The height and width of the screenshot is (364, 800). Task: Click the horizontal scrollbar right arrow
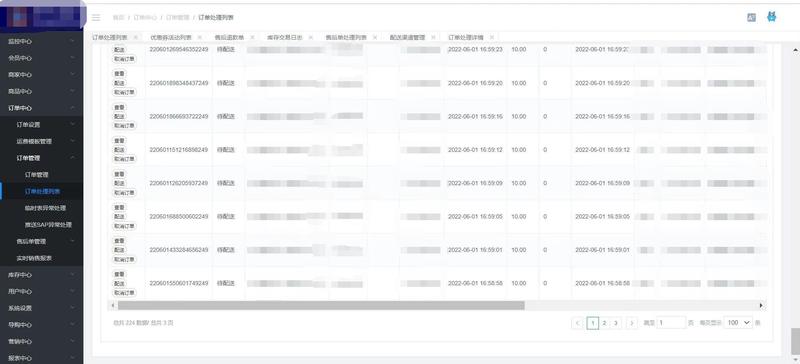click(761, 305)
